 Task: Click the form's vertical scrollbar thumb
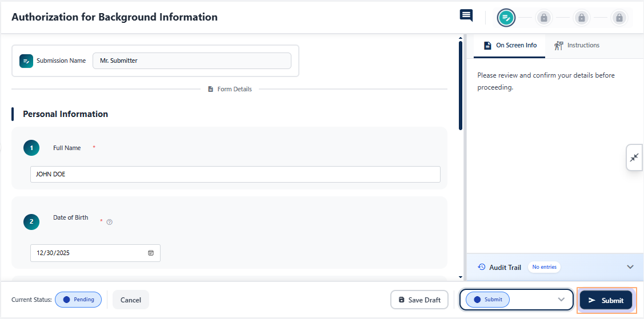tap(461, 86)
